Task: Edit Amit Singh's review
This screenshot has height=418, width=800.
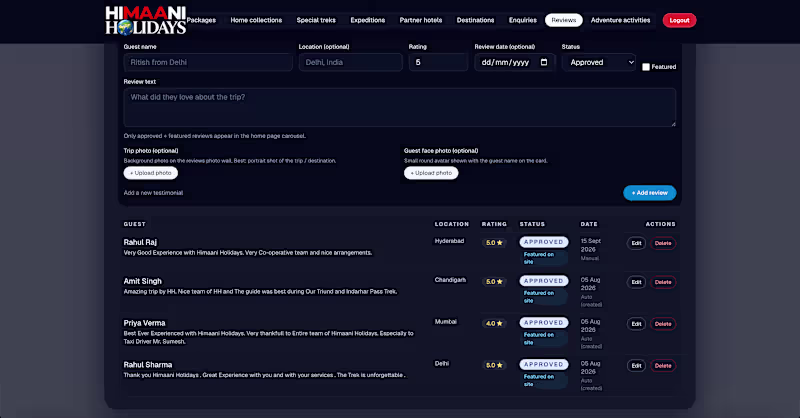Action: point(636,282)
